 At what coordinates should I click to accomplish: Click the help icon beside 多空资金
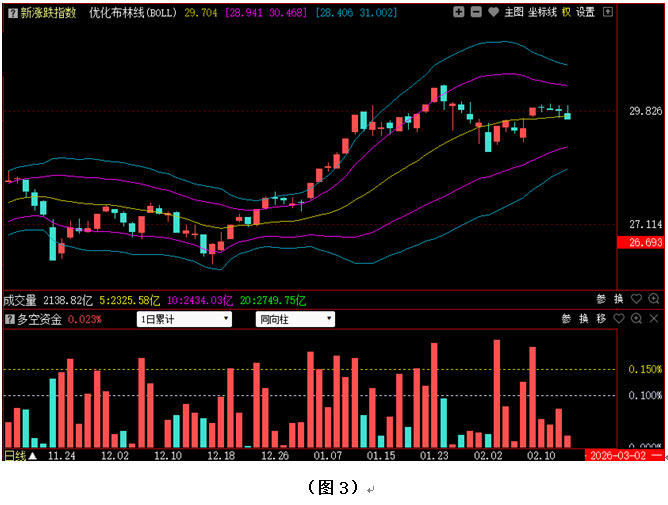[x=11, y=320]
